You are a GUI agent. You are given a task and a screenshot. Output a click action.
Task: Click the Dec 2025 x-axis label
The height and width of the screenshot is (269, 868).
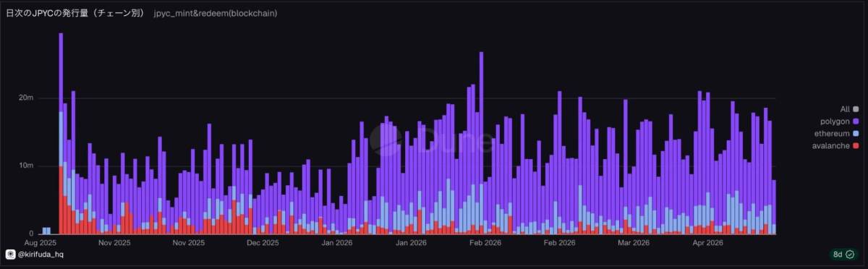click(263, 243)
